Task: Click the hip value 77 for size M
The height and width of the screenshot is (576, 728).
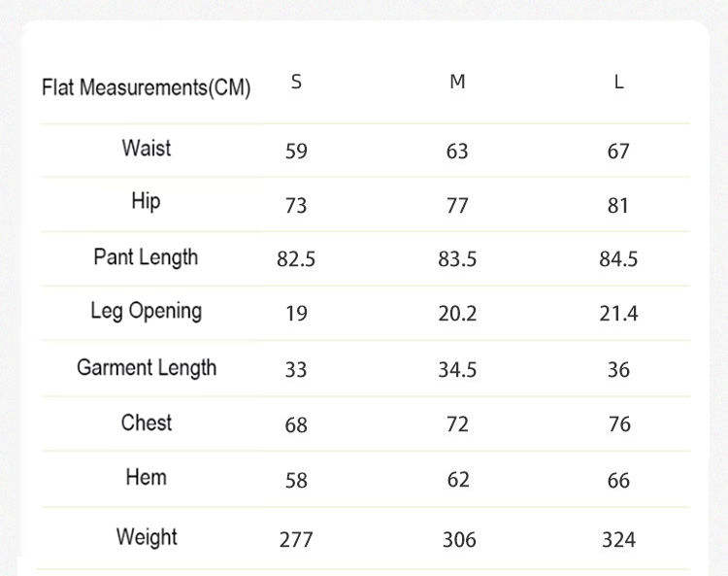Action: pyautogui.click(x=457, y=206)
